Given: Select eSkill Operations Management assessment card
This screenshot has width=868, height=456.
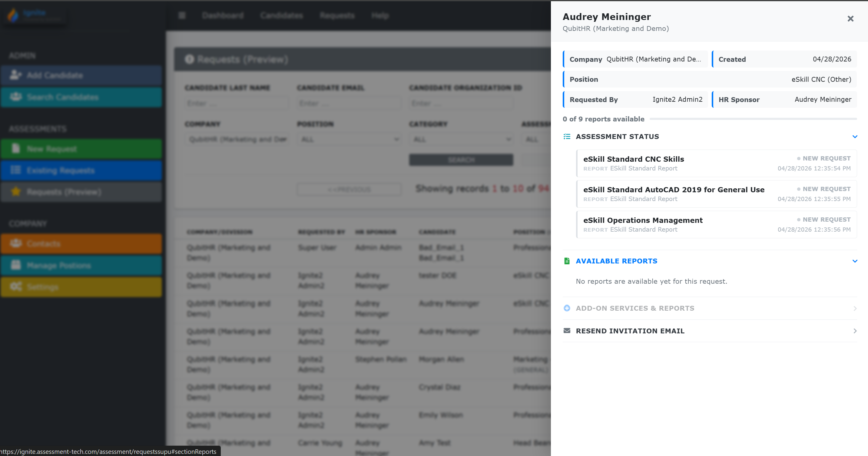Looking at the screenshot, I should (x=717, y=225).
